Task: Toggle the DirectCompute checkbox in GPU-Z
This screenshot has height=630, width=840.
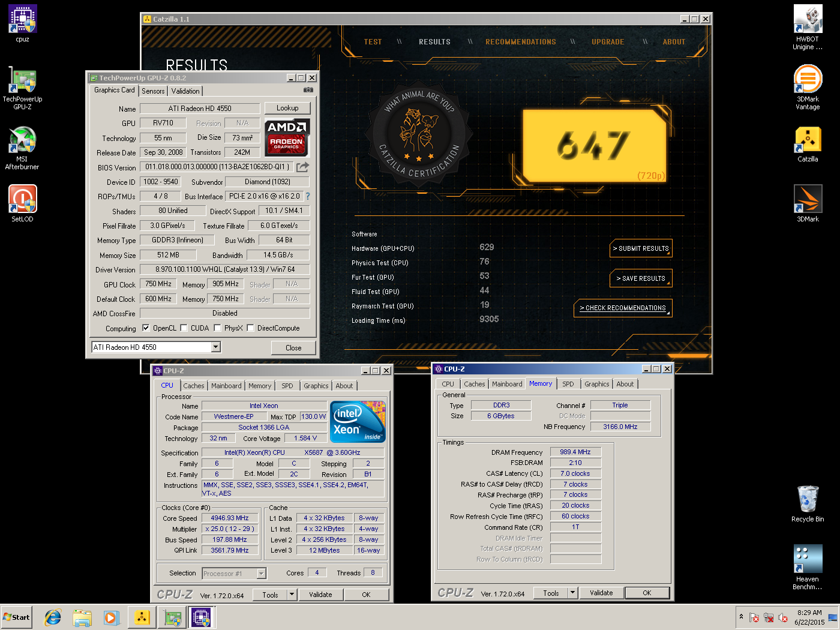Action: point(250,328)
